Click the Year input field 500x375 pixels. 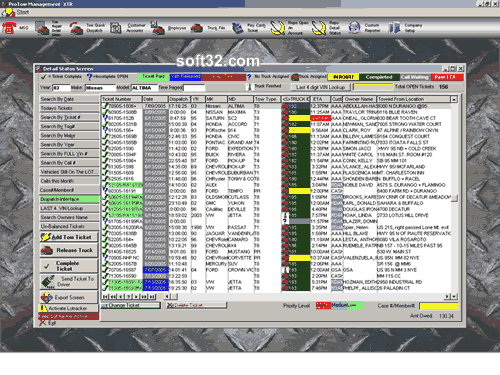pos(61,88)
